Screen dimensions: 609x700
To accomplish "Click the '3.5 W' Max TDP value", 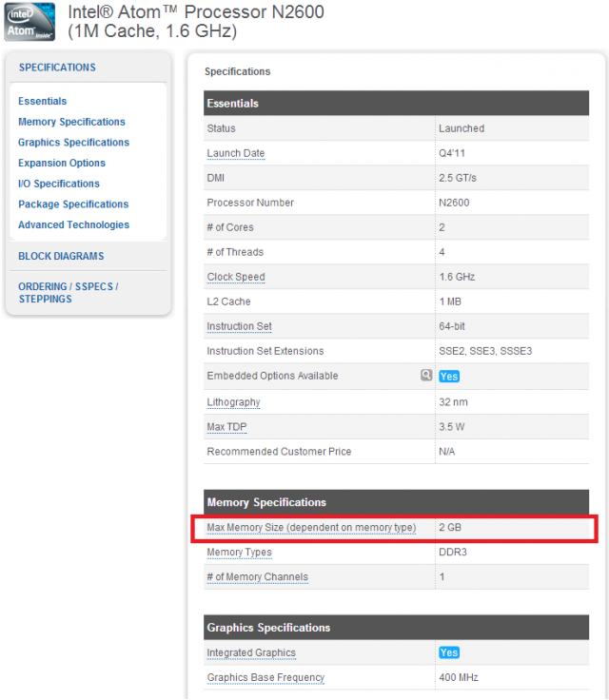I will (x=452, y=427).
